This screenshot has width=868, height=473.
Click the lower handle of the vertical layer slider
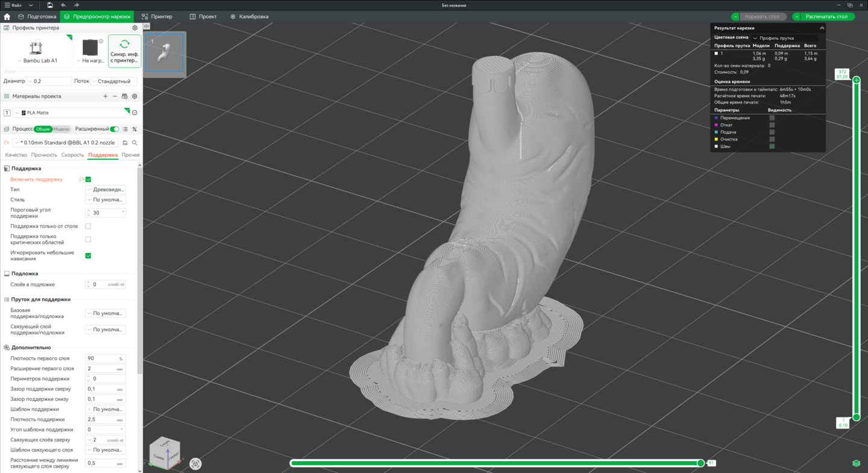(x=857, y=417)
